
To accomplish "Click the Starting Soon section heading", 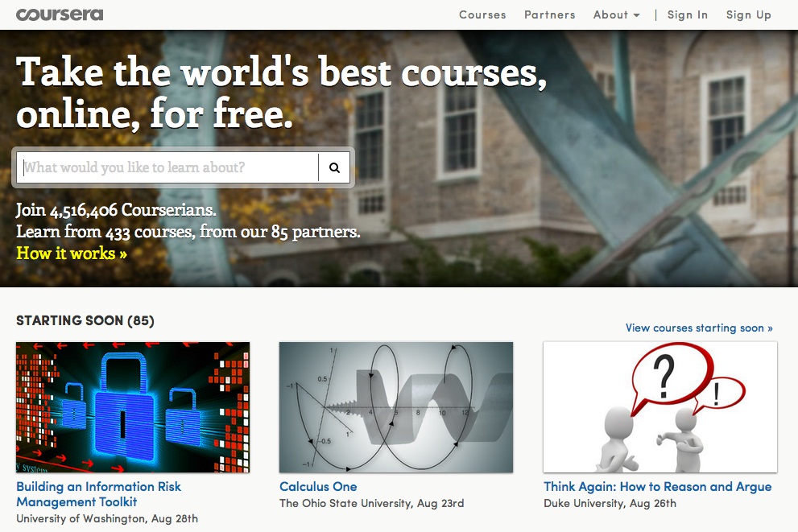I will (x=85, y=320).
